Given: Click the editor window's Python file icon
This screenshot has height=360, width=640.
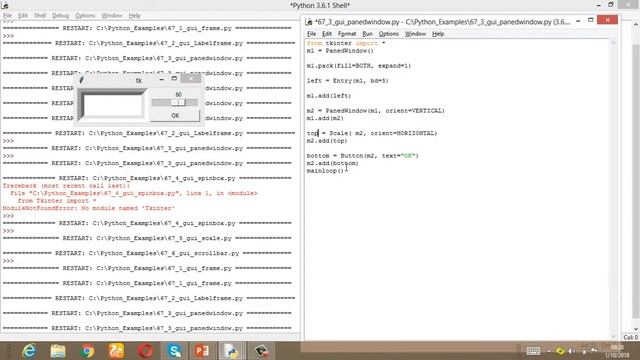Looking at the screenshot, I should click(309, 22).
